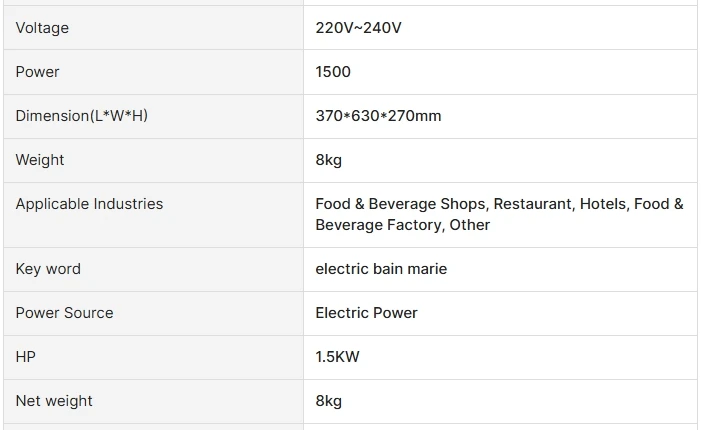This screenshot has width=701, height=430.
Task: Click the Dimension(L*W*H) label
Action: click(81, 116)
